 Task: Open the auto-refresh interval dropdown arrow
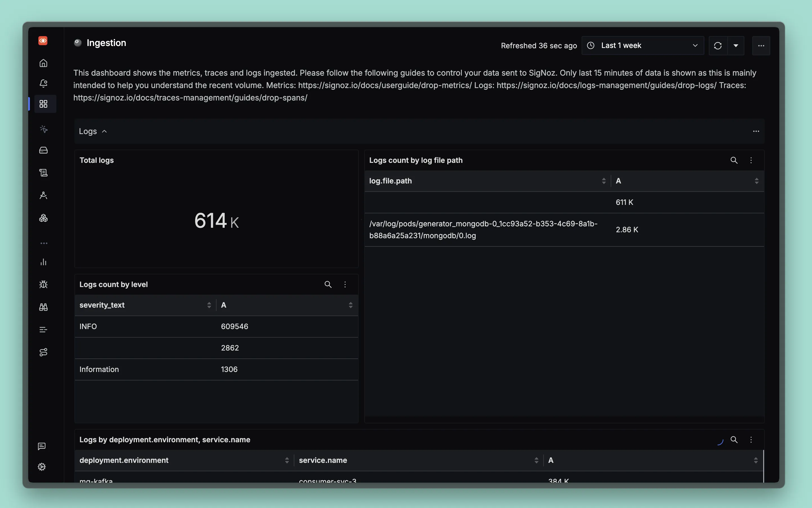point(736,46)
